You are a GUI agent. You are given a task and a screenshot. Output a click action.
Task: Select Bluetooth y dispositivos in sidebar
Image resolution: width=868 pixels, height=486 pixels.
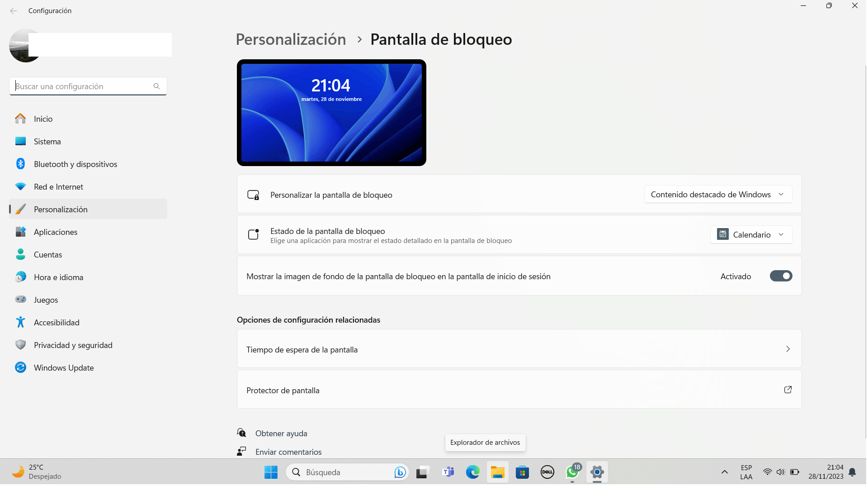pos(88,164)
